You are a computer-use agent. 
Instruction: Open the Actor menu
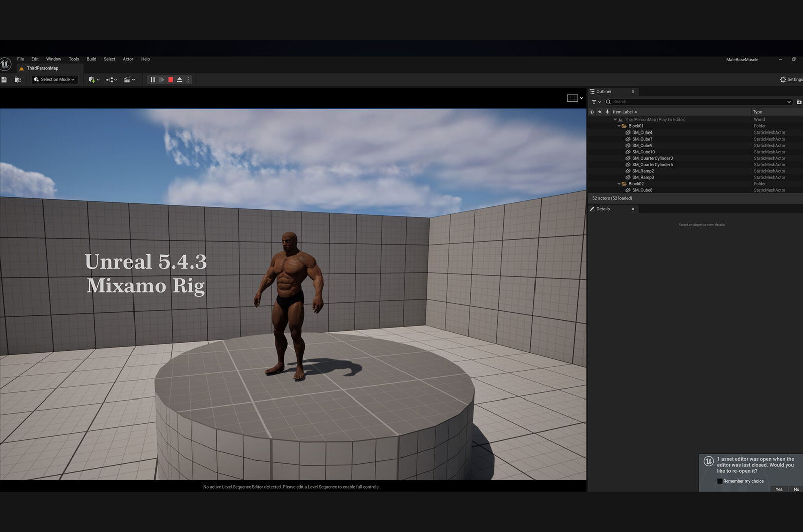tap(128, 59)
